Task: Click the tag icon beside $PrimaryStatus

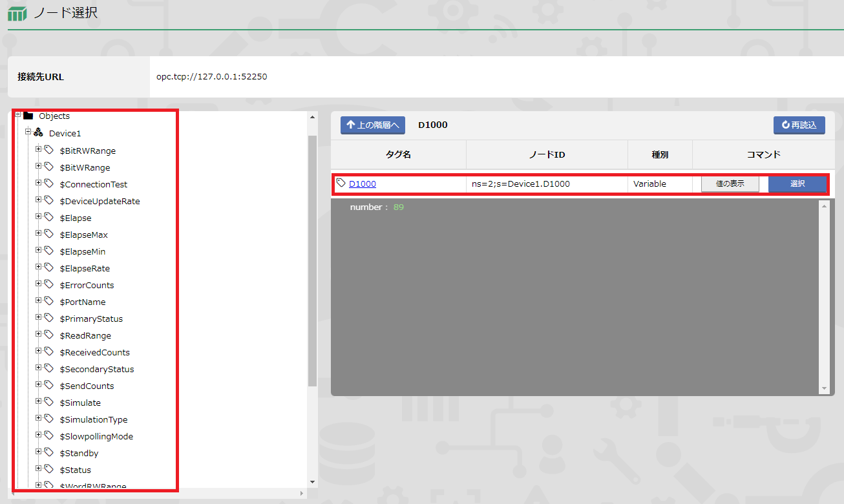Action: pyautogui.click(x=48, y=317)
